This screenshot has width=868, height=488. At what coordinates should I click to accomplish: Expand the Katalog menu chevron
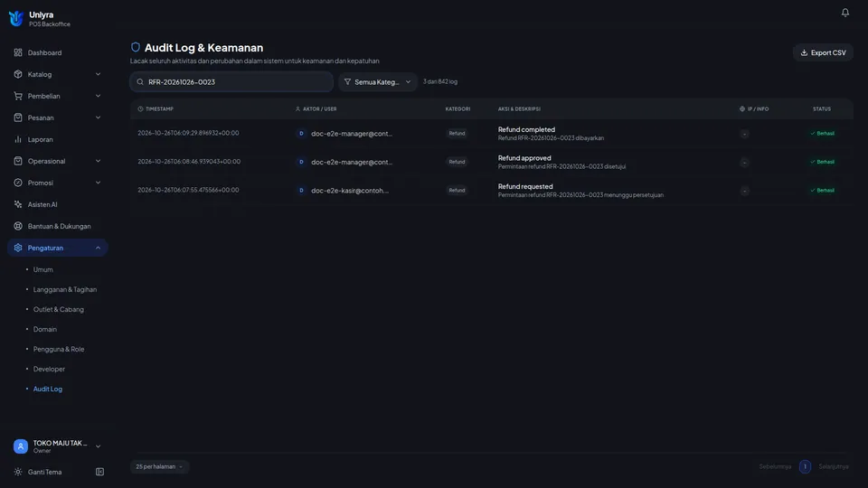pos(98,74)
